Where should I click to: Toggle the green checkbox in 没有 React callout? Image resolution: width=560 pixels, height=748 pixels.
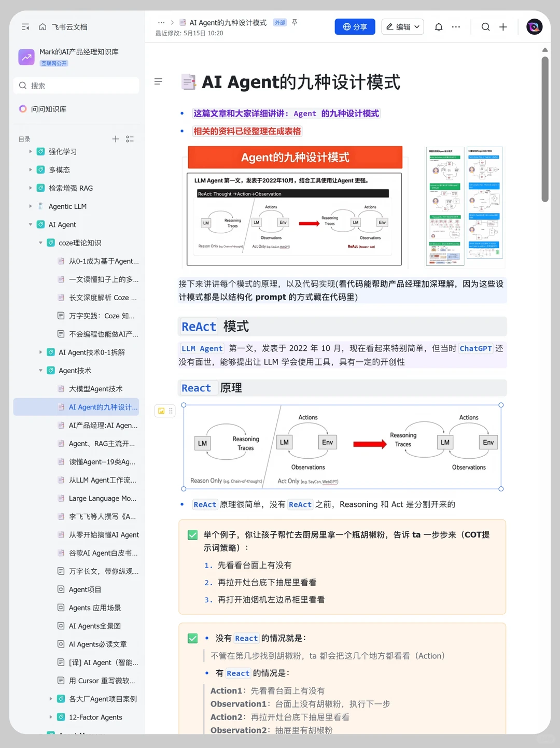tap(192, 638)
